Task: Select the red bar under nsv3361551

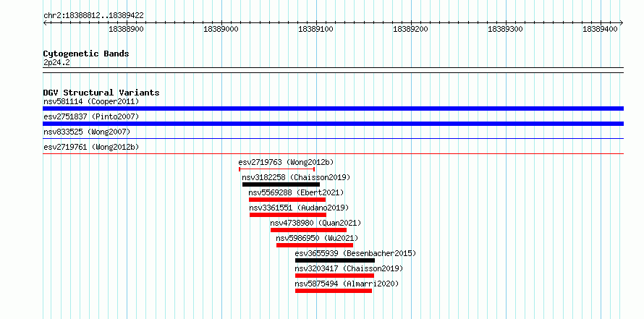Action: pyautogui.click(x=288, y=215)
